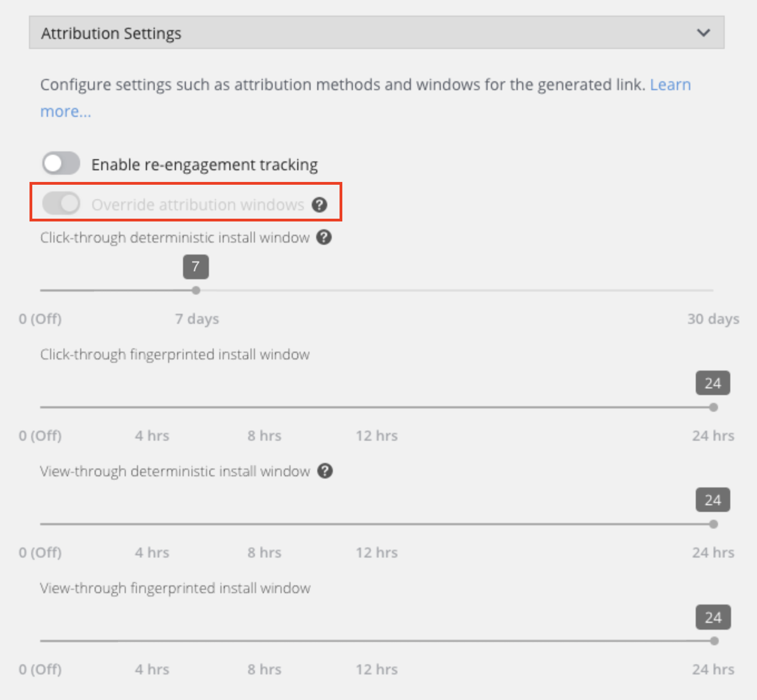The width and height of the screenshot is (757, 700).
Task: Click the View-through deterministic slider handle
Action: click(714, 524)
